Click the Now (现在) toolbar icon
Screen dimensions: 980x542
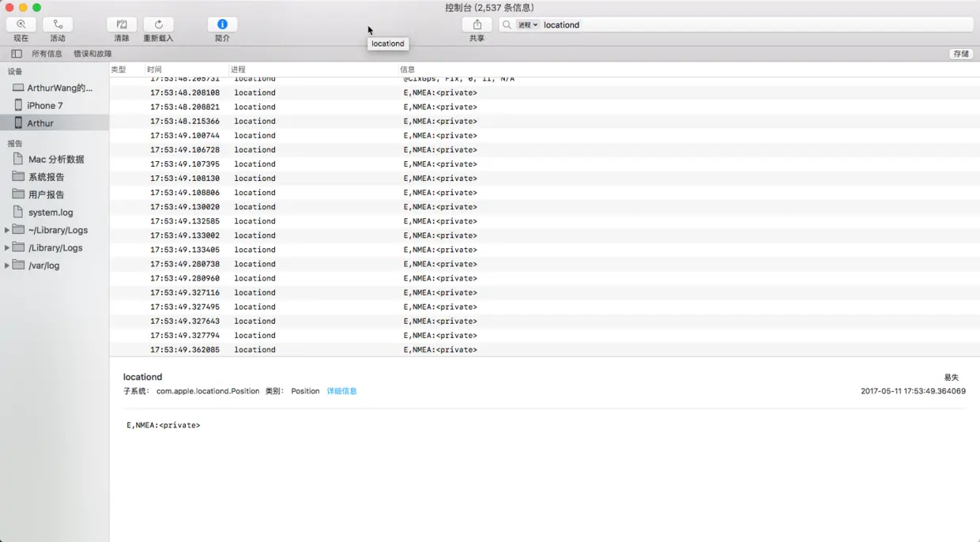(21, 24)
